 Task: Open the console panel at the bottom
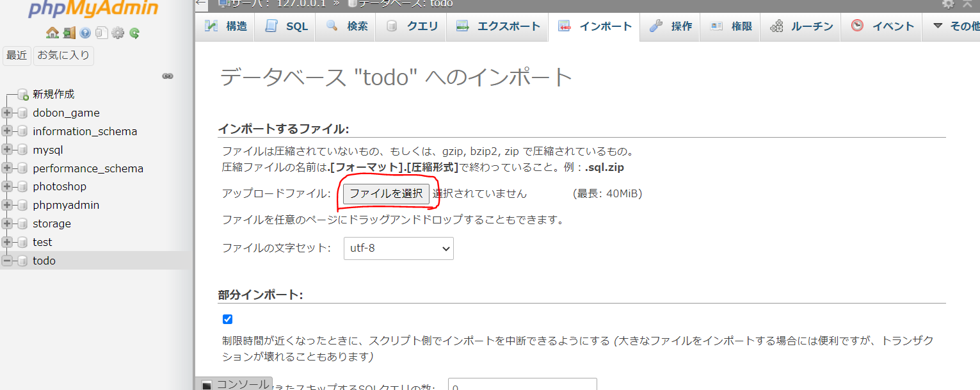coord(237,384)
